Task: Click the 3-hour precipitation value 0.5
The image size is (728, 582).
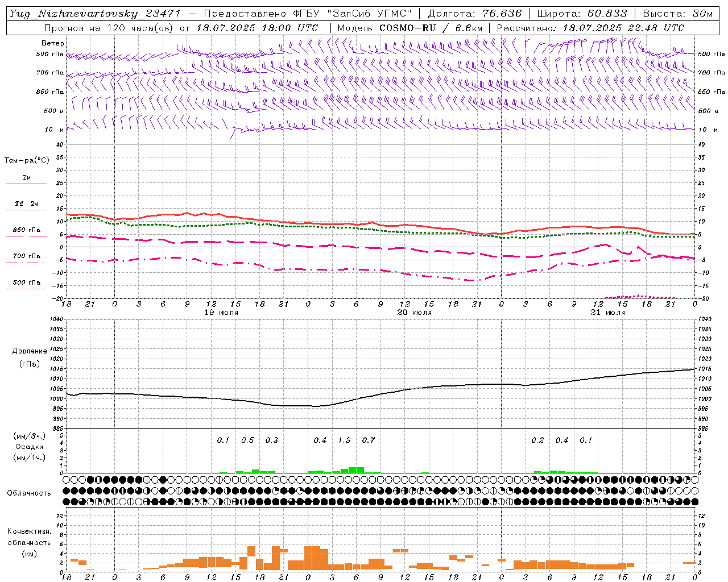Action: click(x=247, y=440)
